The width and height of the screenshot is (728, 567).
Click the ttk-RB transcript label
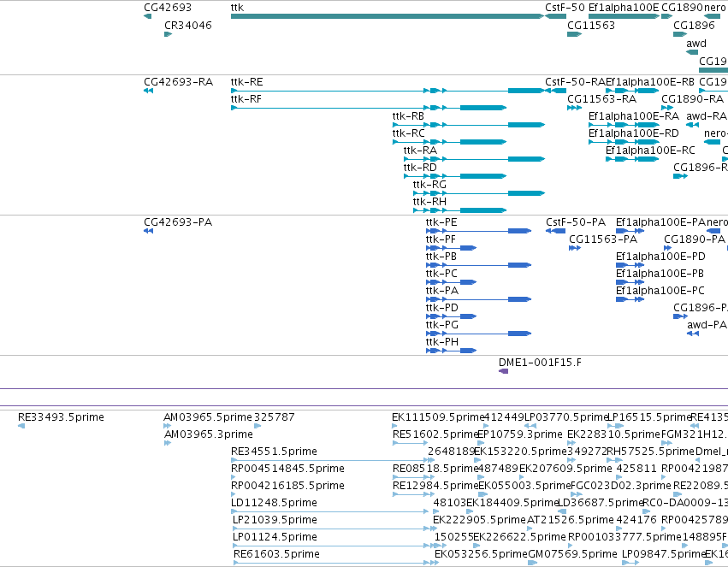coord(408,116)
